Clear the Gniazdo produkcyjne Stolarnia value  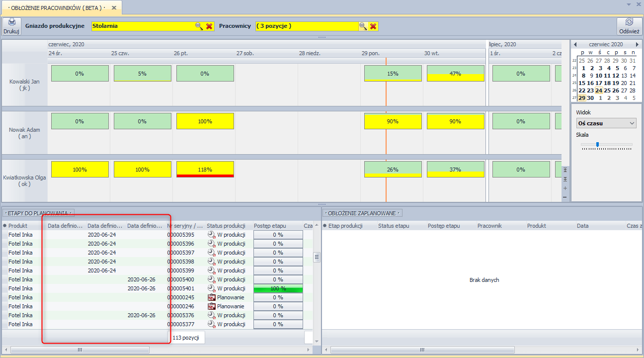209,26
